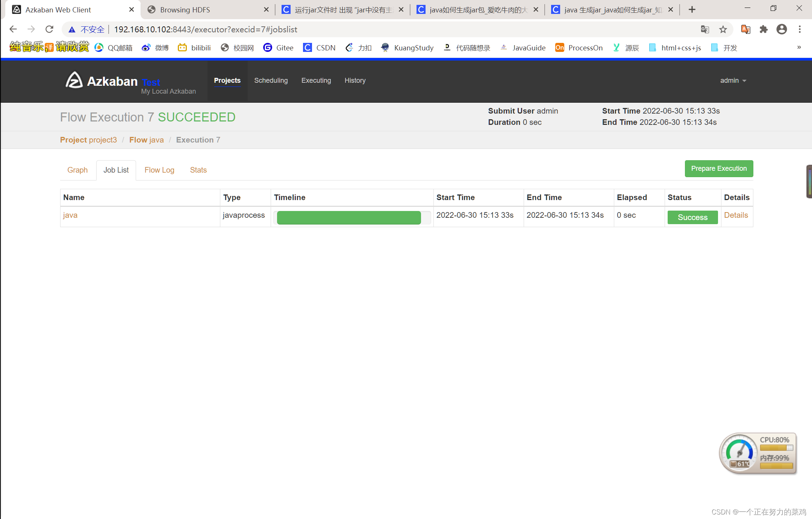Select the Flow Log tab
The width and height of the screenshot is (812, 519).
[159, 170]
